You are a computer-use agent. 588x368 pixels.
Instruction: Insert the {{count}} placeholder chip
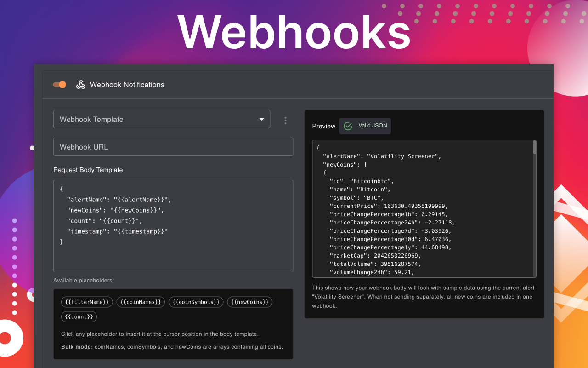pyautogui.click(x=79, y=316)
